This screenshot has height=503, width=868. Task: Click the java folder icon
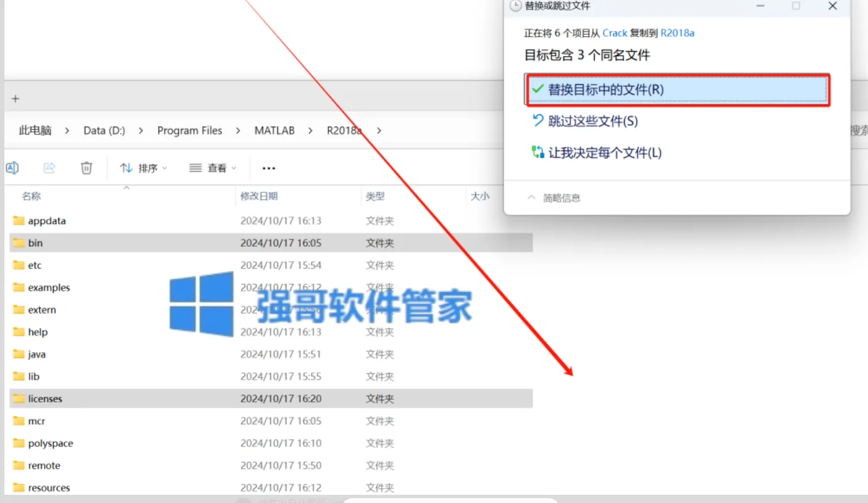[19, 354]
